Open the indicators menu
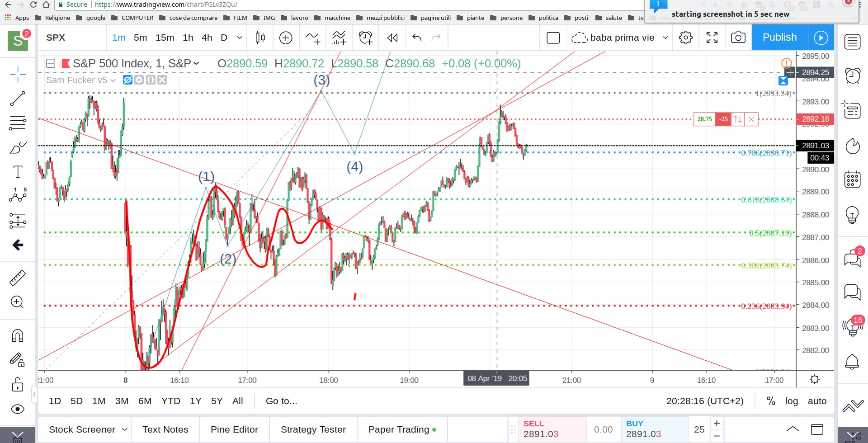 [x=312, y=38]
